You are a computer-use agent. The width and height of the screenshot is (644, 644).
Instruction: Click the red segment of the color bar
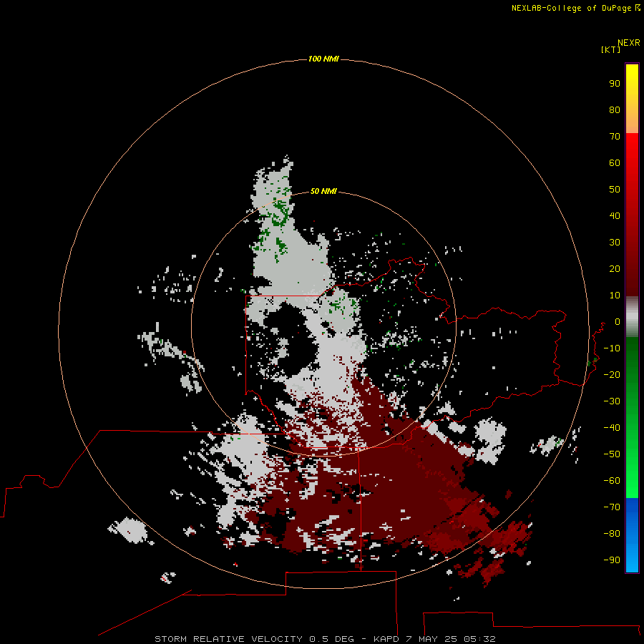click(x=632, y=215)
